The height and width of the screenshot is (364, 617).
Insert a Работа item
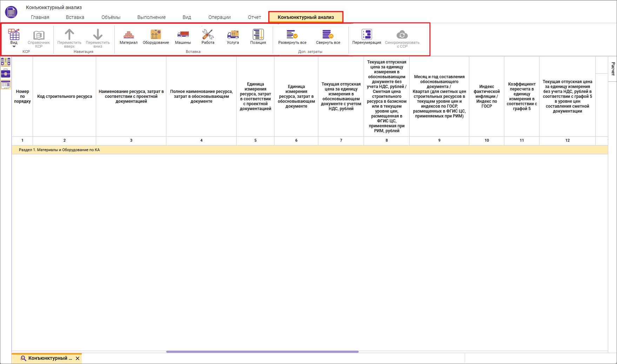click(x=208, y=37)
